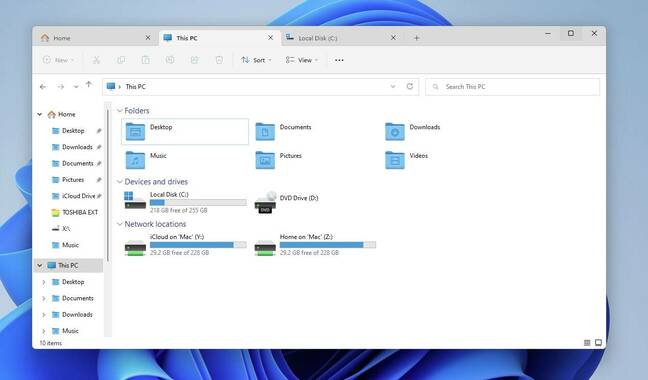Select iCloud on 'Mac' (Y:) network drive
Image resolution: width=648 pixels, height=380 pixels.
coord(186,245)
